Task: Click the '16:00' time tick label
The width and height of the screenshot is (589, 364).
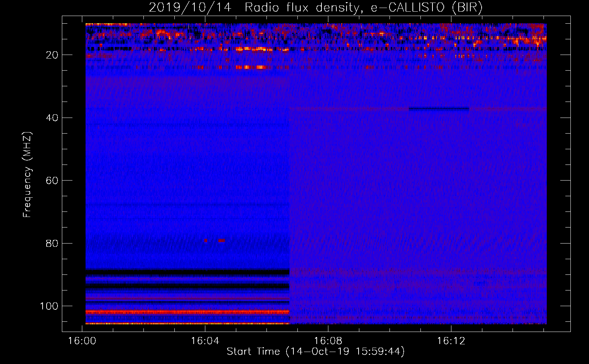Action: pyautogui.click(x=82, y=341)
